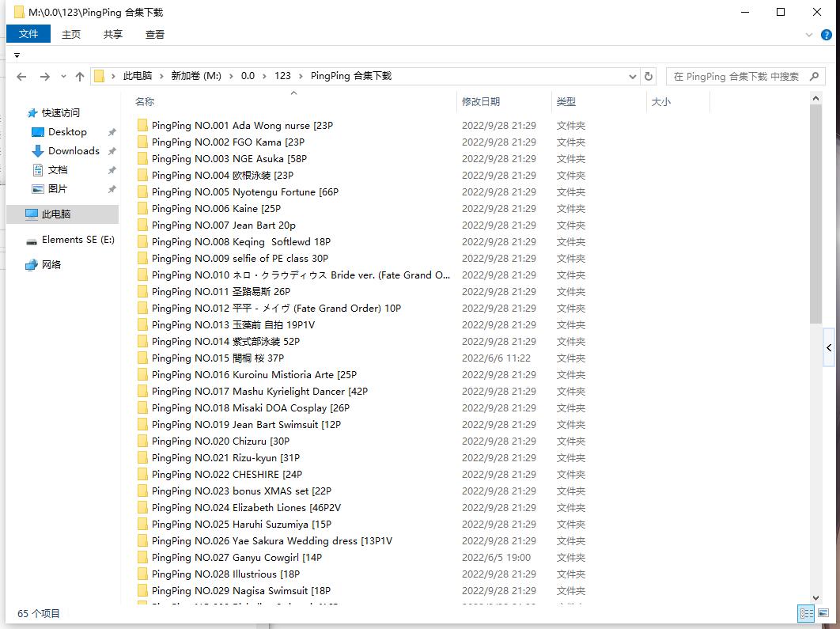
Task: Select folder PingPing NO.011 圣路易斯 26P
Action: [x=221, y=291]
